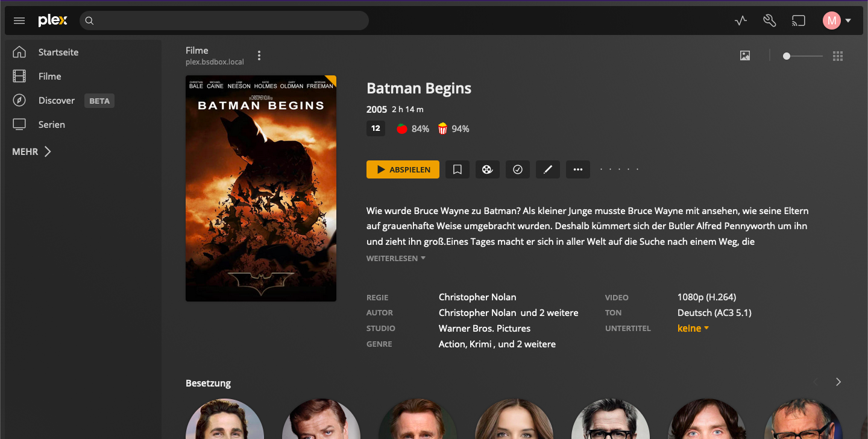Click the ABSPIELEN play button
Image resolution: width=868 pixels, height=439 pixels.
(x=403, y=169)
